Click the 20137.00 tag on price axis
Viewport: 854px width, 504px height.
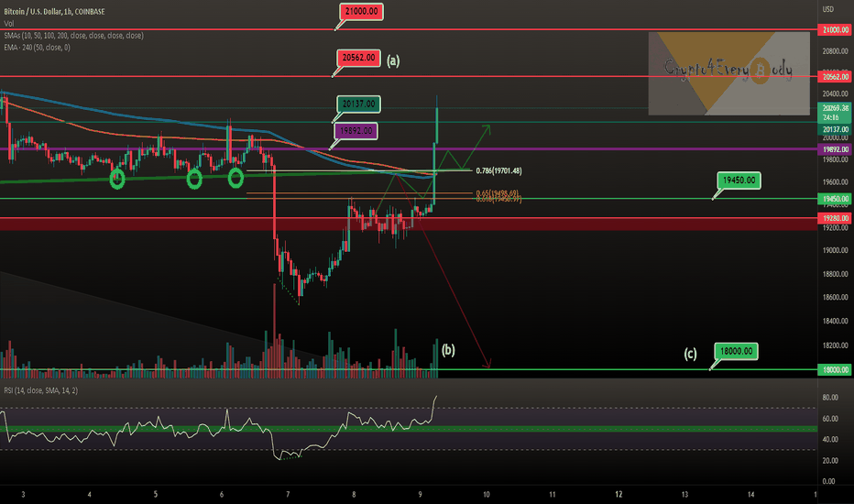point(836,130)
